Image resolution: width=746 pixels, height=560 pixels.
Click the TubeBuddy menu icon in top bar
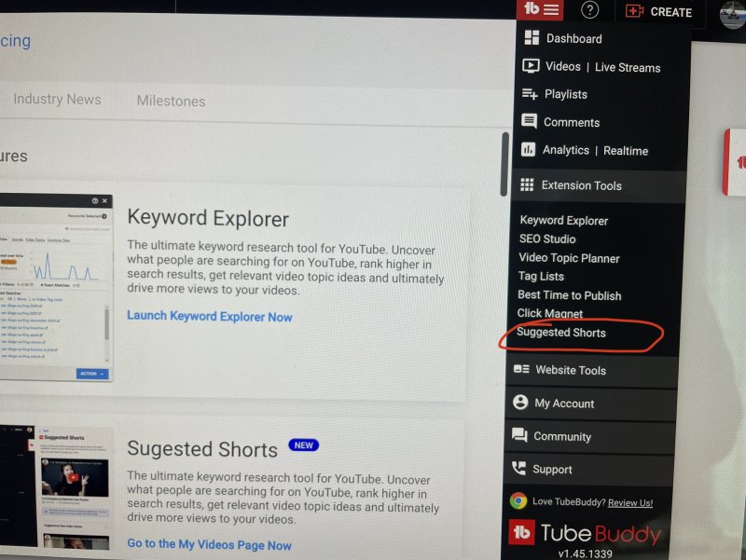[x=542, y=10]
